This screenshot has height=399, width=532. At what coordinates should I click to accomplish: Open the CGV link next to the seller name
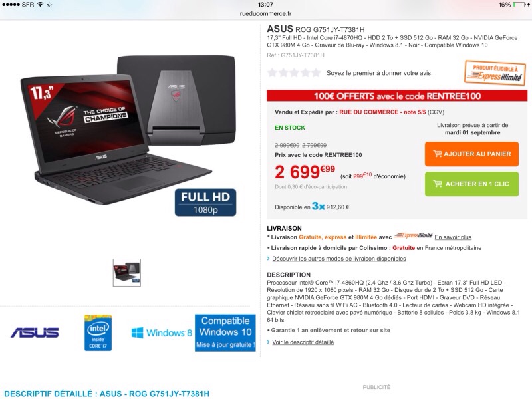[x=436, y=112]
